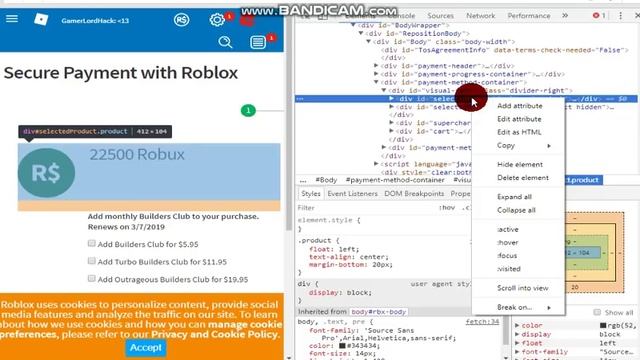The image size is (640, 360).
Task: Collapse the payment-method-container div node
Action: tap(376, 82)
